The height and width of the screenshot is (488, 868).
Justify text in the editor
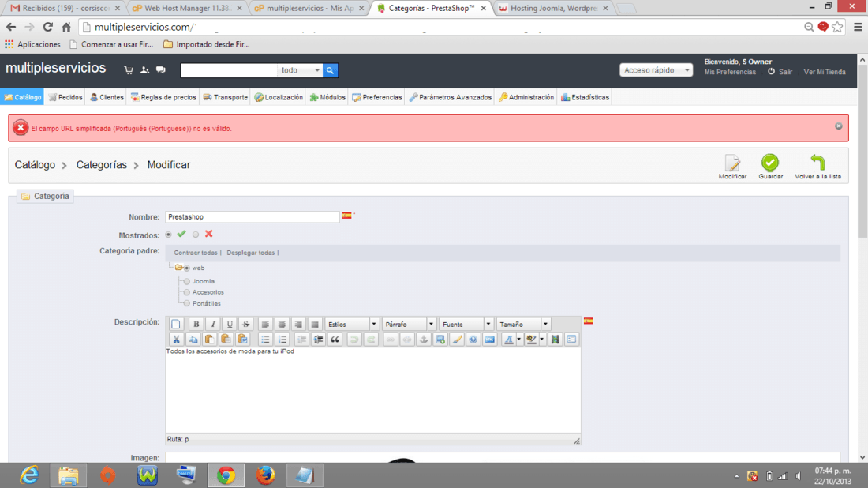tap(315, 324)
